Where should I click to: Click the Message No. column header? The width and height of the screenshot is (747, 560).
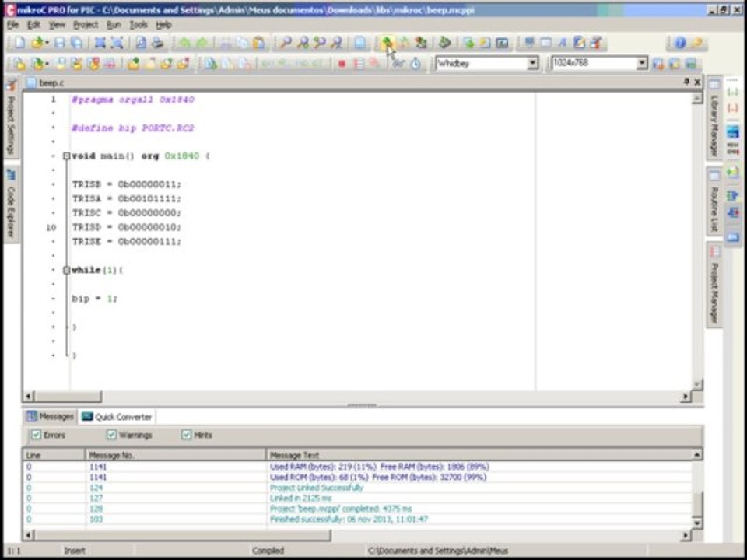point(175,455)
